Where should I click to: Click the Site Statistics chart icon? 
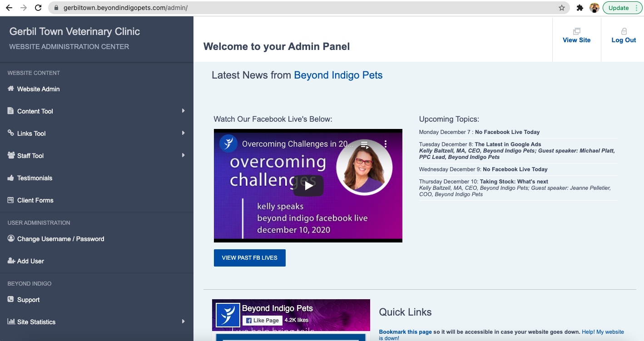tap(11, 321)
